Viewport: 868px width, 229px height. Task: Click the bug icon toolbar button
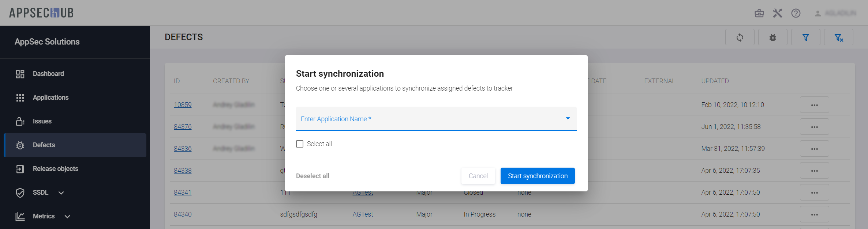click(x=772, y=38)
